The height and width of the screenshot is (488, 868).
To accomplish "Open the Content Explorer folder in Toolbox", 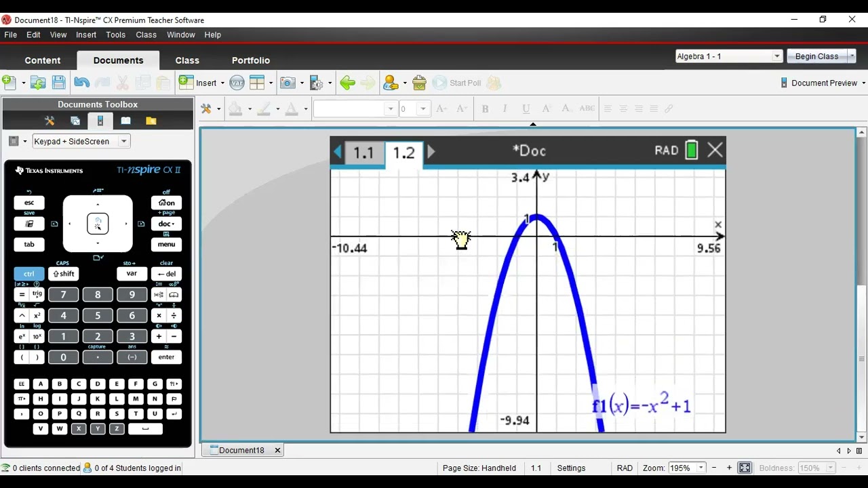I will (151, 121).
